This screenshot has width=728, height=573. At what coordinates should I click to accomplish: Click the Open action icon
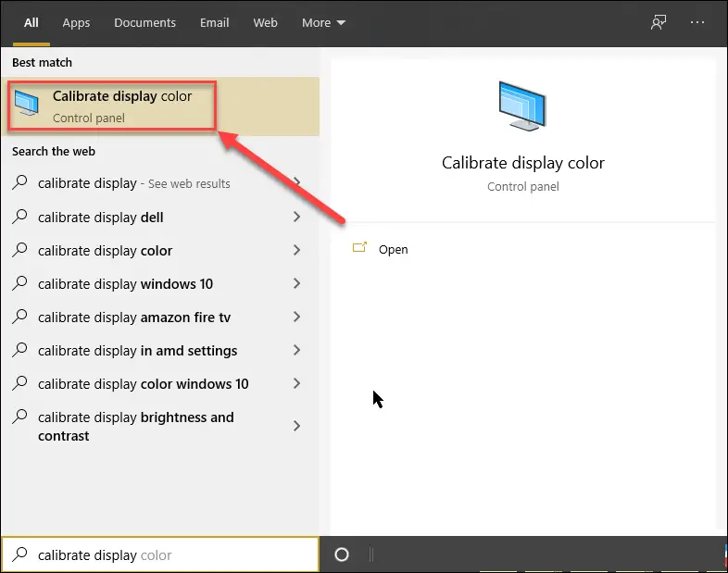[359, 247]
